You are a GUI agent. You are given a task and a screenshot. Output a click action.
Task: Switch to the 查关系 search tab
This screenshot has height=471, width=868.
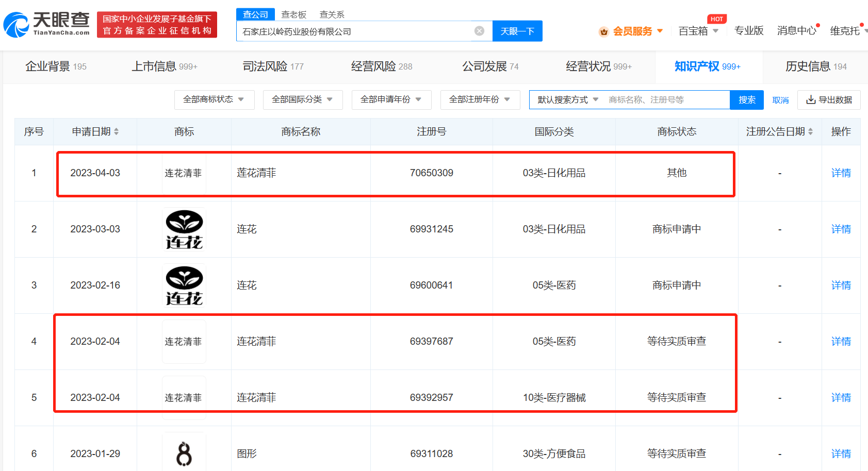332,14
